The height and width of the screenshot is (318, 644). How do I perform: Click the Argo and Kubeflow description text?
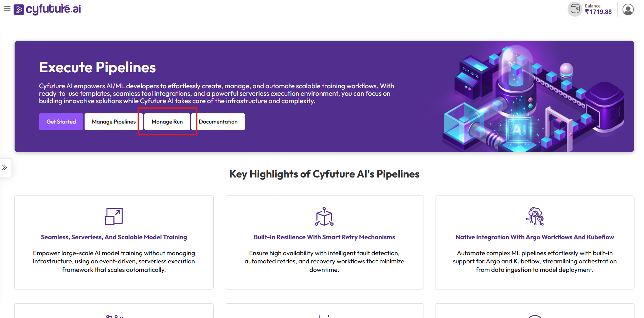click(535, 261)
